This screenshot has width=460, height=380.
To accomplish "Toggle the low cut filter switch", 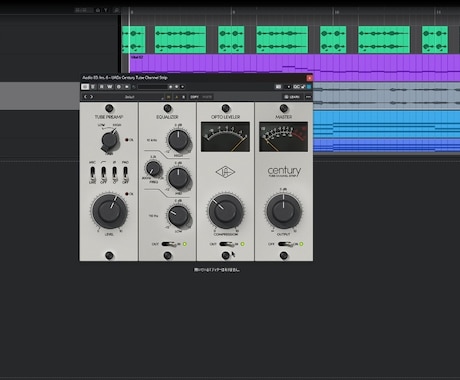I will tap(103, 173).
